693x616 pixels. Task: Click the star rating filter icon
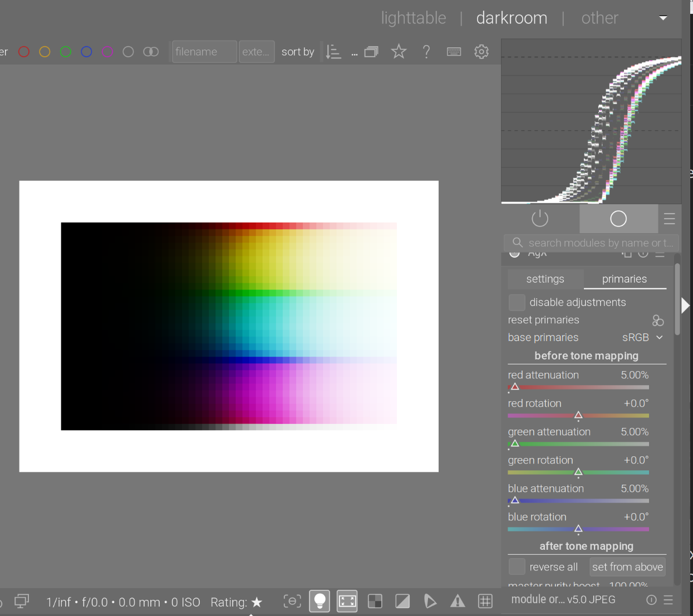(x=399, y=52)
